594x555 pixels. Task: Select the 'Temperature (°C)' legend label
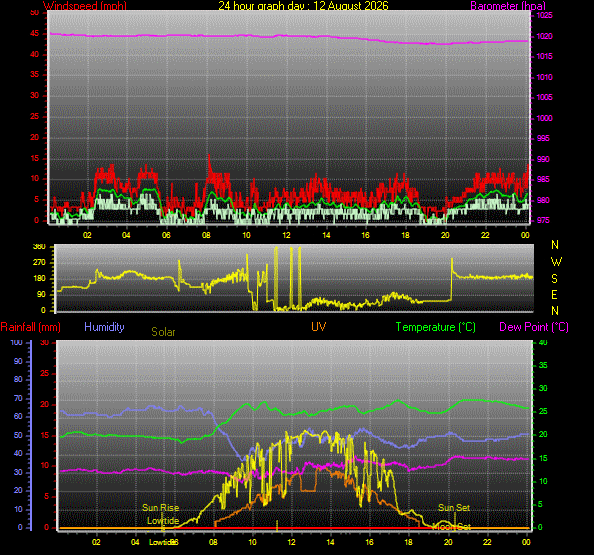[436, 327]
